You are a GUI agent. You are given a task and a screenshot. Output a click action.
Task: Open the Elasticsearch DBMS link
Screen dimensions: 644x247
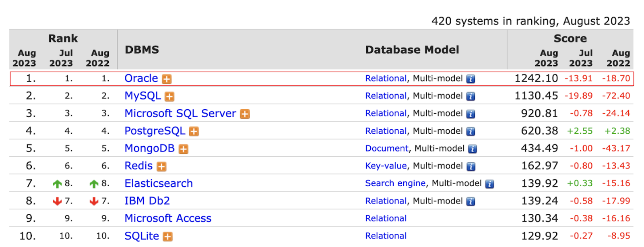tap(159, 183)
